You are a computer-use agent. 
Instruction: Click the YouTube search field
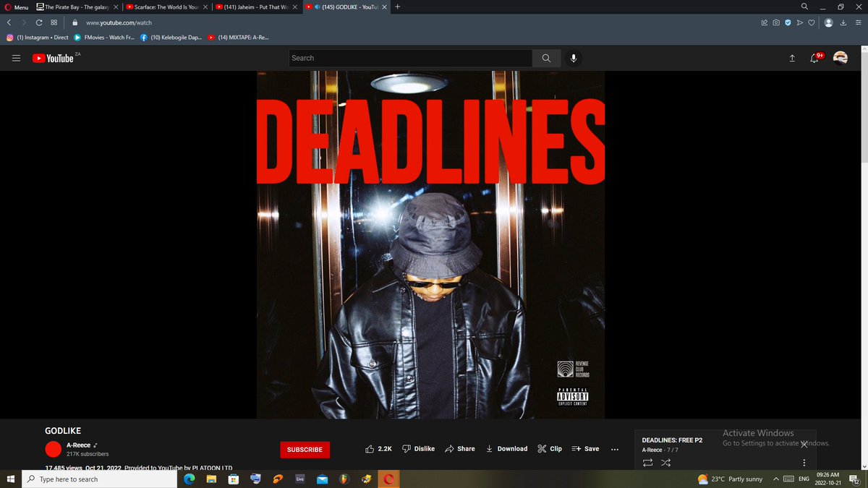[410, 58]
